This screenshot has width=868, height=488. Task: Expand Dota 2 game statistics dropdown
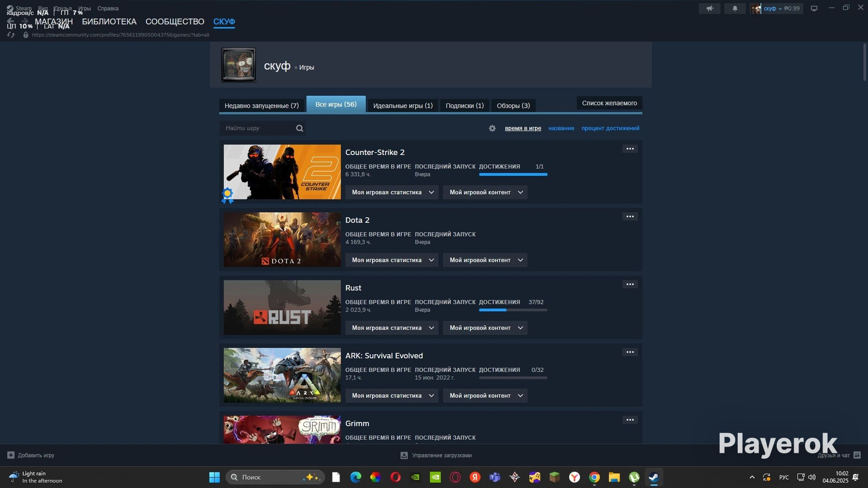click(392, 260)
